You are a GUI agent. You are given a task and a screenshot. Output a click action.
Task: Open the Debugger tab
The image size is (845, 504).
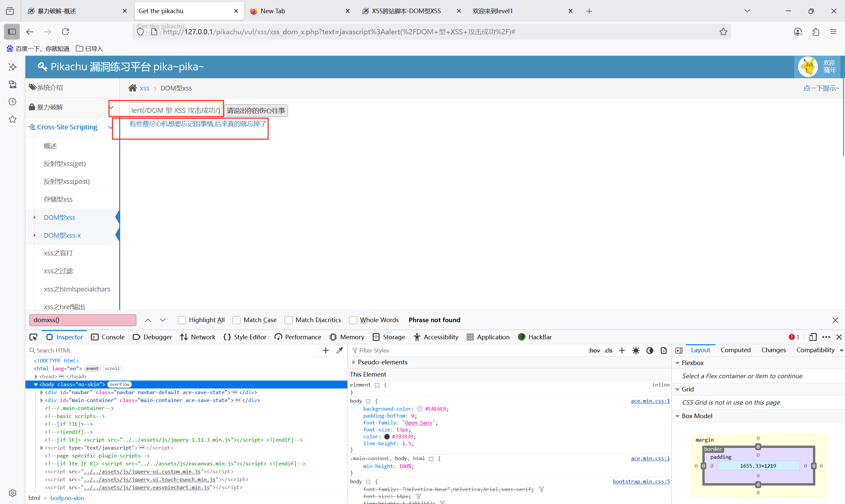153,337
